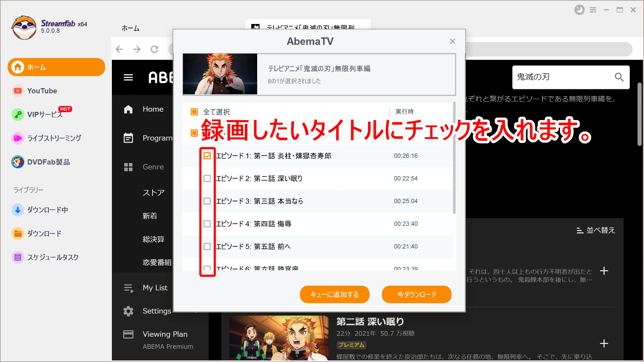The height and width of the screenshot is (362, 644).
Task: Close the AbemaTV dialog
Action: (453, 41)
